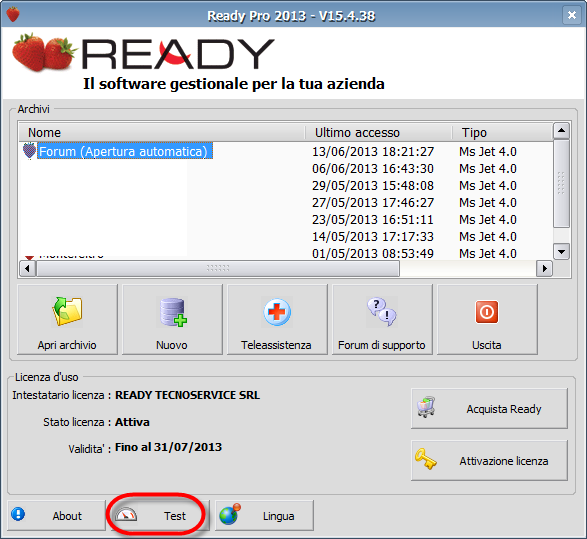
Task: Select row dated 29/05/2013 15:48:08
Action: 286,185
